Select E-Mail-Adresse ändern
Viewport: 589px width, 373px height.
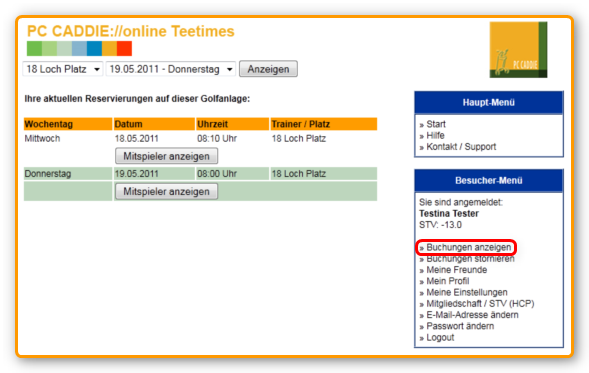click(x=473, y=315)
